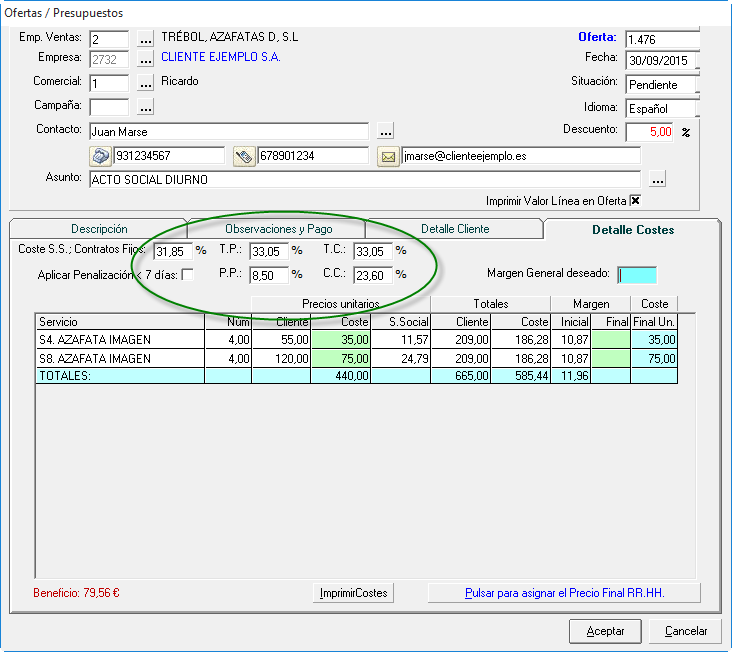The image size is (732, 652).
Task: Click the ImprimirCostes button
Action: (353, 593)
